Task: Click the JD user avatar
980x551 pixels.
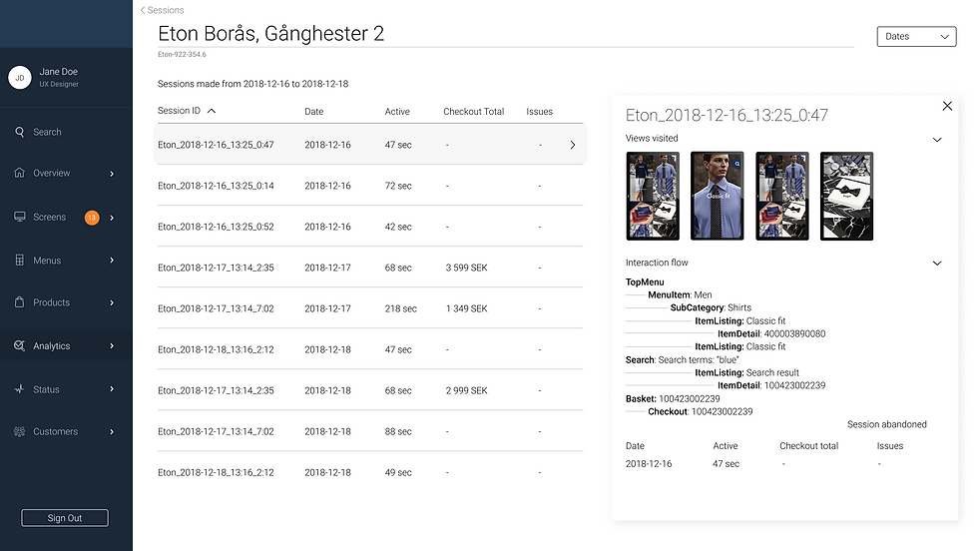Action: point(20,78)
